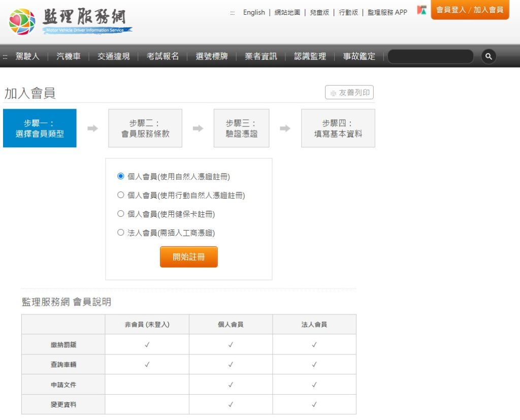
Task: Open the 汽機車 navigation menu
Action: point(69,56)
